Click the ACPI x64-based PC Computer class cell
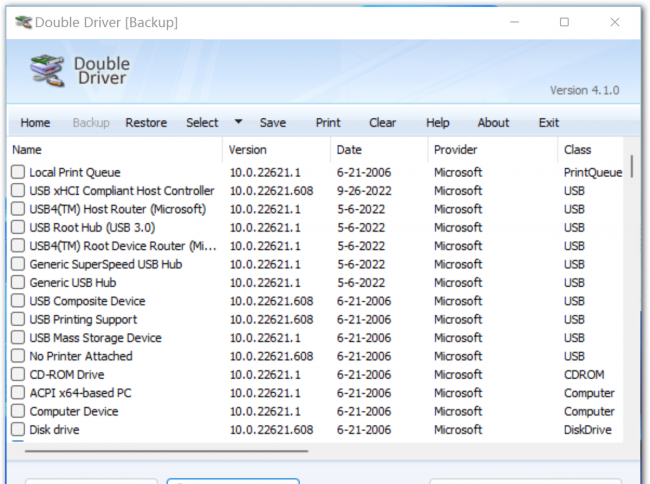The image size is (650, 484). click(x=589, y=393)
